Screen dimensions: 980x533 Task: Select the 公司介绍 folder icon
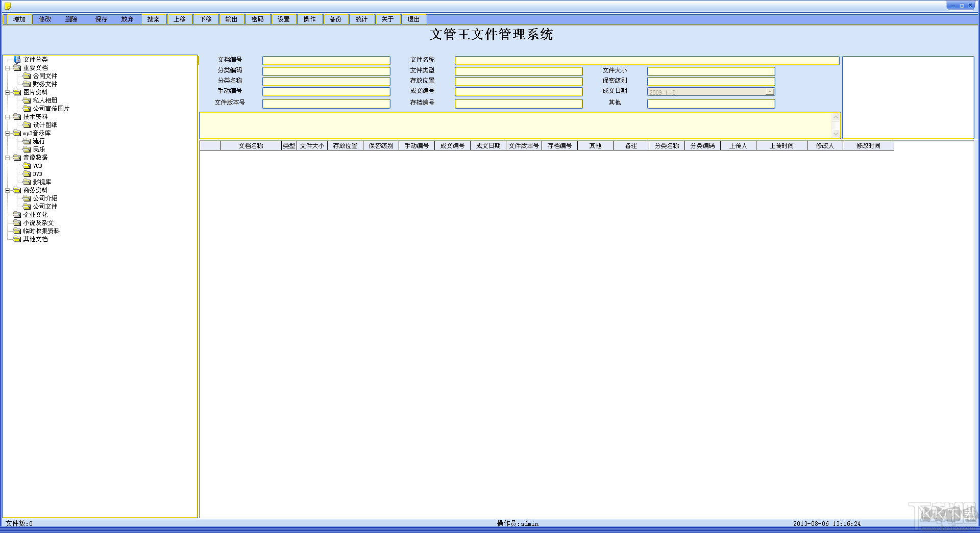click(27, 198)
